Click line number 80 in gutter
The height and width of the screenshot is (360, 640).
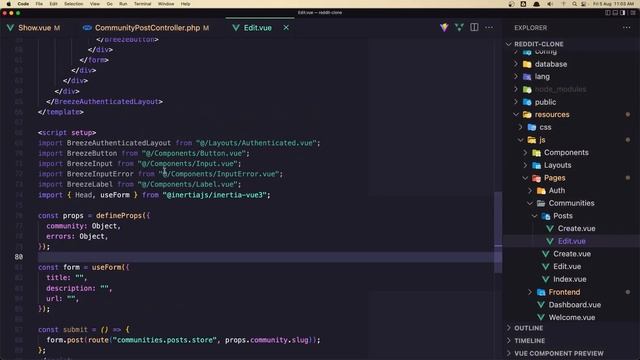point(19,257)
